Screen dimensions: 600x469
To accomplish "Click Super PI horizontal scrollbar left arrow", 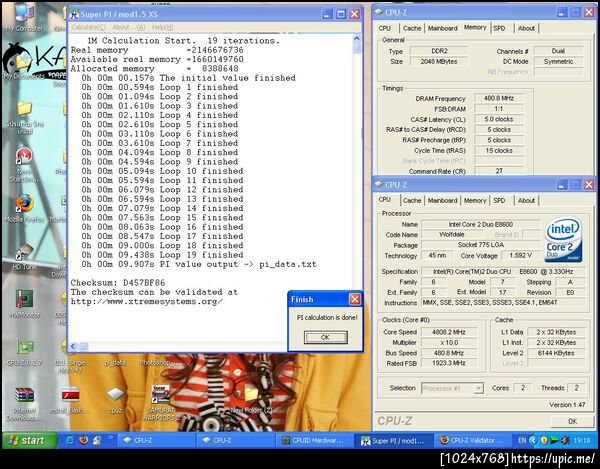I will [x=73, y=347].
